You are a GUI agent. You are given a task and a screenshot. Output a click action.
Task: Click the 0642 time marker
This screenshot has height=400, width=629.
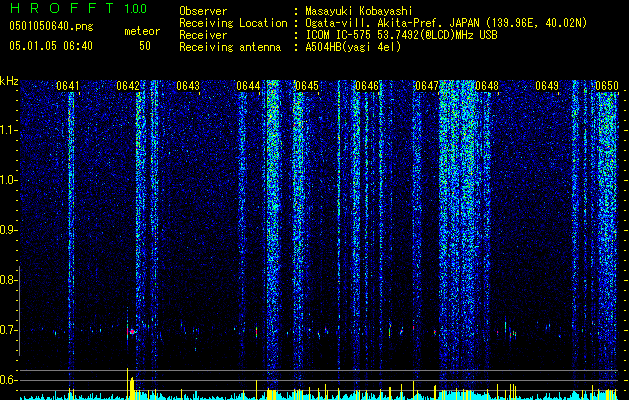tap(128, 86)
